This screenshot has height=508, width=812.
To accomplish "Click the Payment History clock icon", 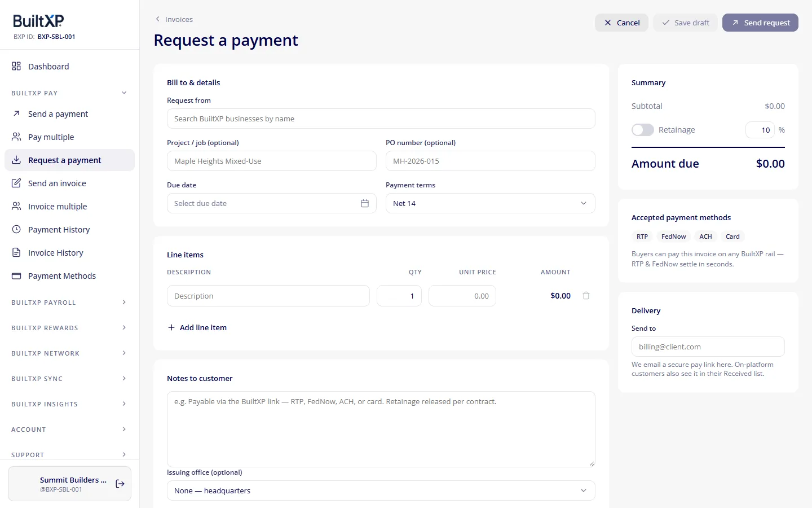I will 16,229.
